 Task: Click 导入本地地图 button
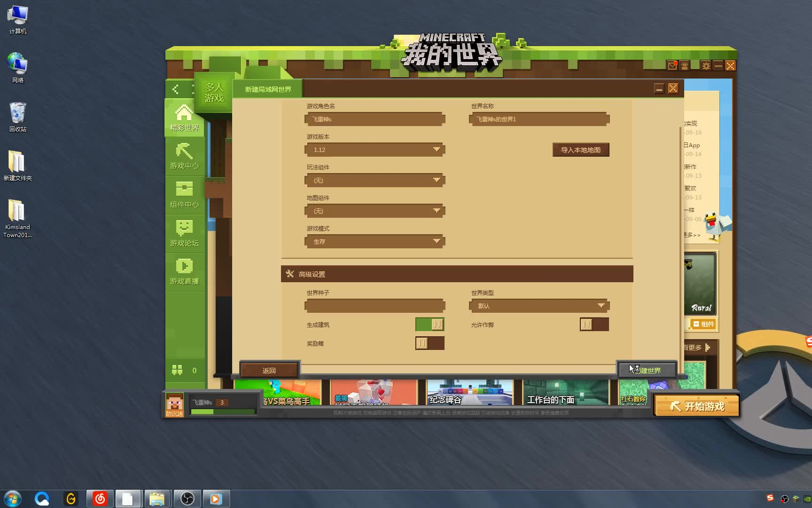pos(581,150)
